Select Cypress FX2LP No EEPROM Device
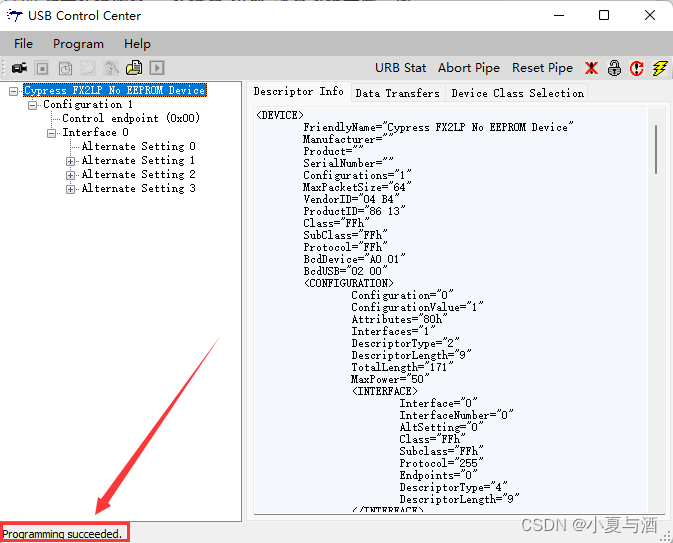The image size is (673, 543). [x=115, y=90]
